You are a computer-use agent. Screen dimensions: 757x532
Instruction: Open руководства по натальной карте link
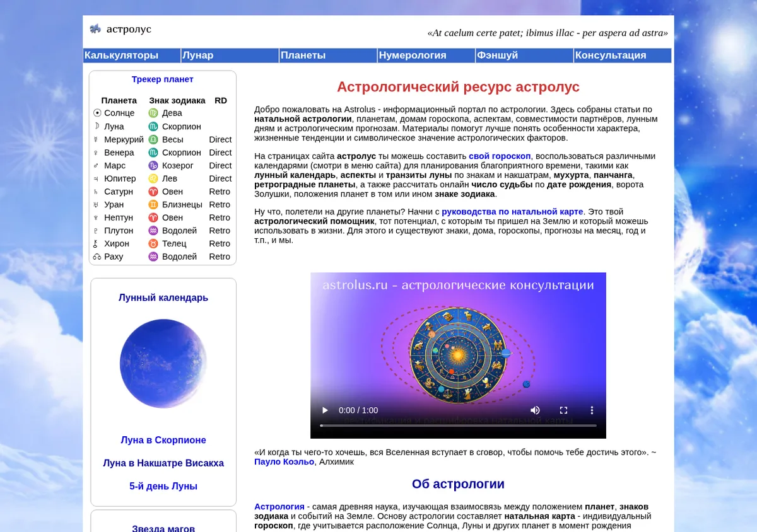pyautogui.click(x=513, y=212)
